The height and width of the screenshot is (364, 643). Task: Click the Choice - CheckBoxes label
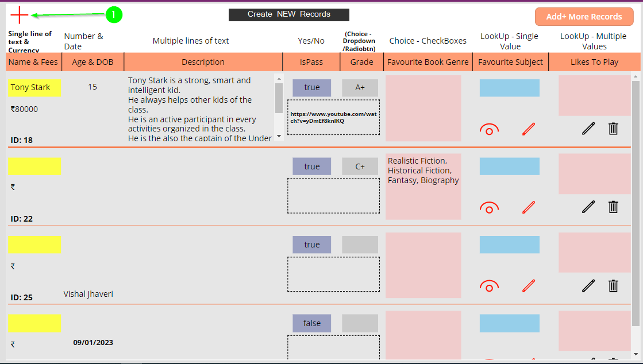428,41
